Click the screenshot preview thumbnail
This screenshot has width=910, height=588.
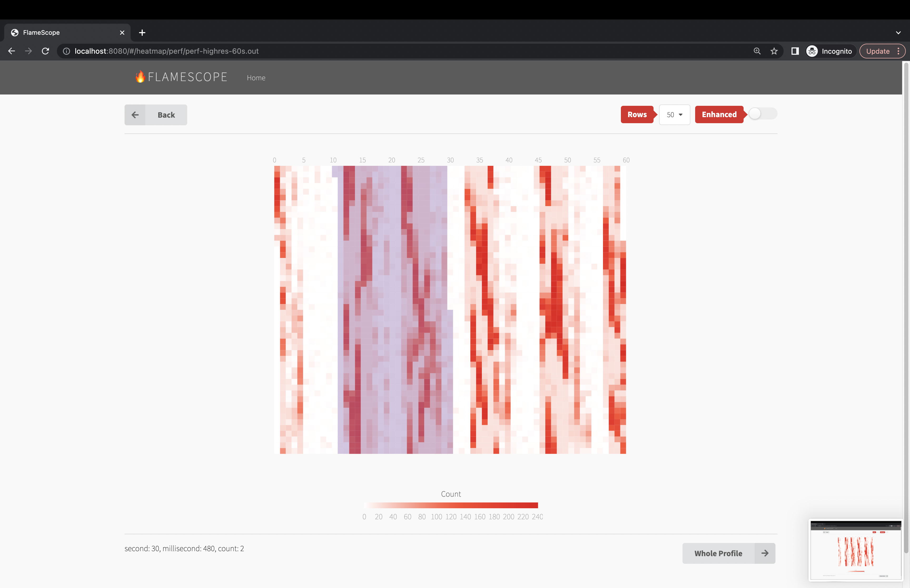(855, 550)
